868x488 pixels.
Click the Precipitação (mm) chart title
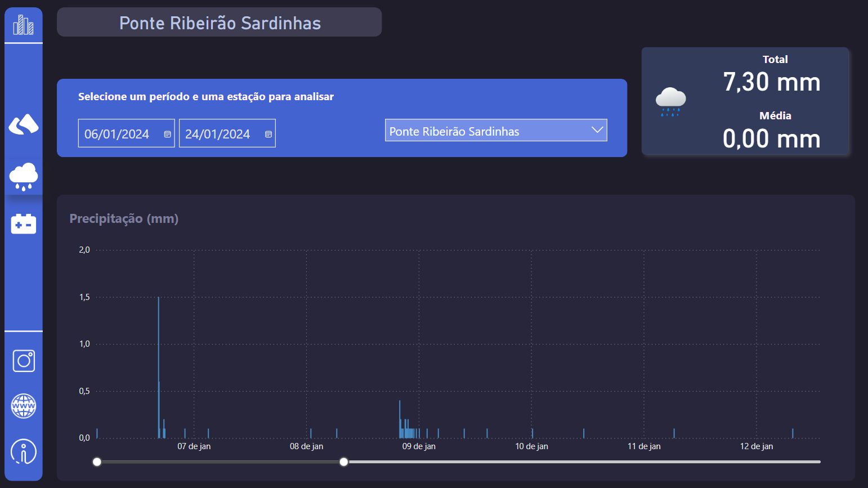pos(124,218)
